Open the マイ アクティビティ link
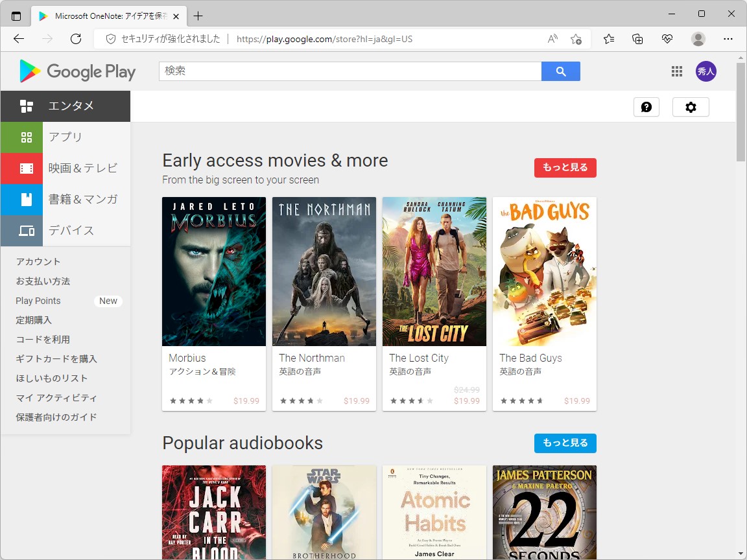Screen dimensions: 747x560 pyautogui.click(x=56, y=397)
